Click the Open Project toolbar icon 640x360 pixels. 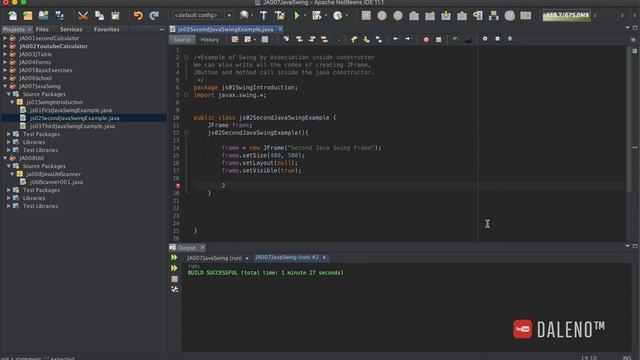pos(43,16)
